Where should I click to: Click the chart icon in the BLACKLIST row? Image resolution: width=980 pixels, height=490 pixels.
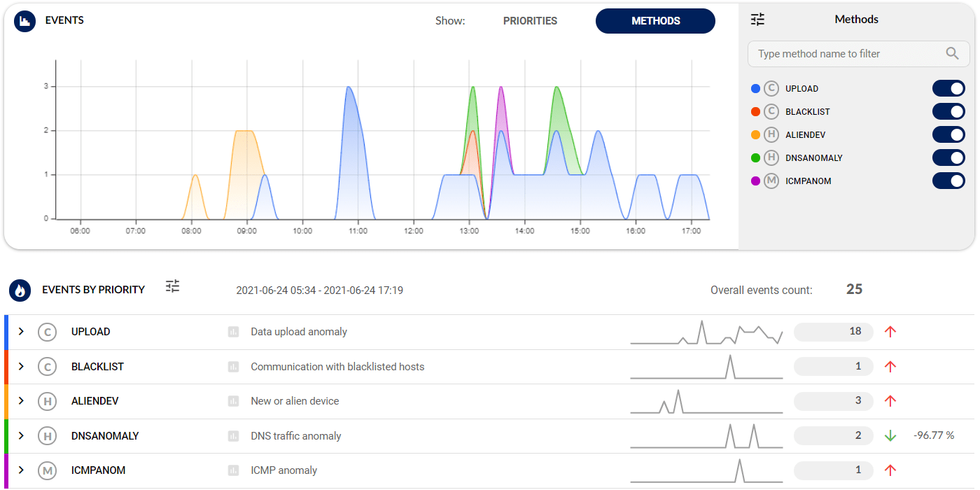point(234,367)
